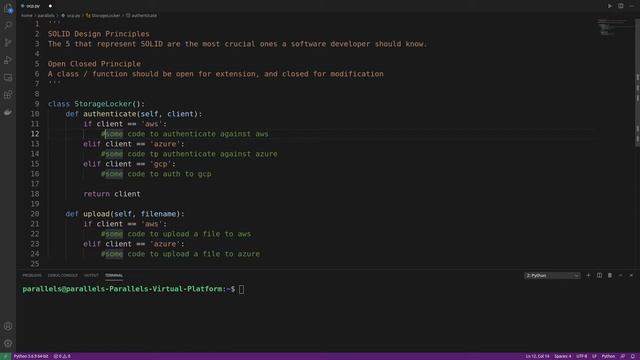Open the Run and Debug view
Screen dimensions: 640x360
click(8, 60)
